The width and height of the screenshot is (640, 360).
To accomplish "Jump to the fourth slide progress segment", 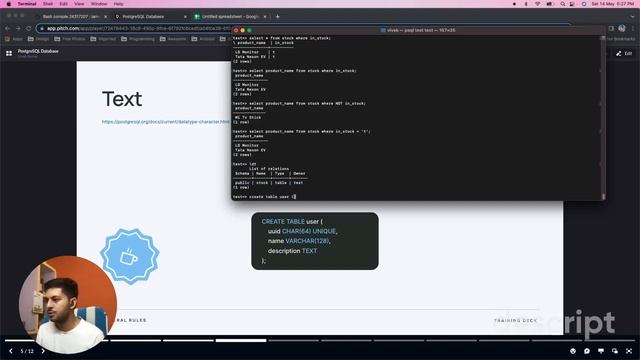I will pyautogui.click(x=188, y=340).
